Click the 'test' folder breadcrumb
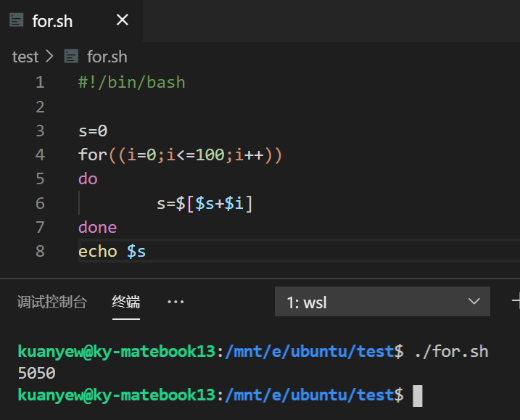The width and height of the screenshot is (520, 420). 25,57
